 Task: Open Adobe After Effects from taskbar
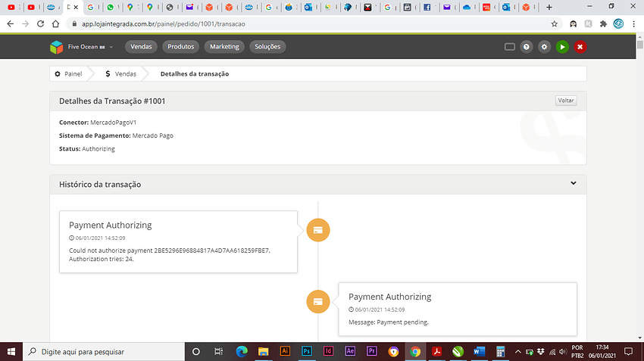click(350, 351)
